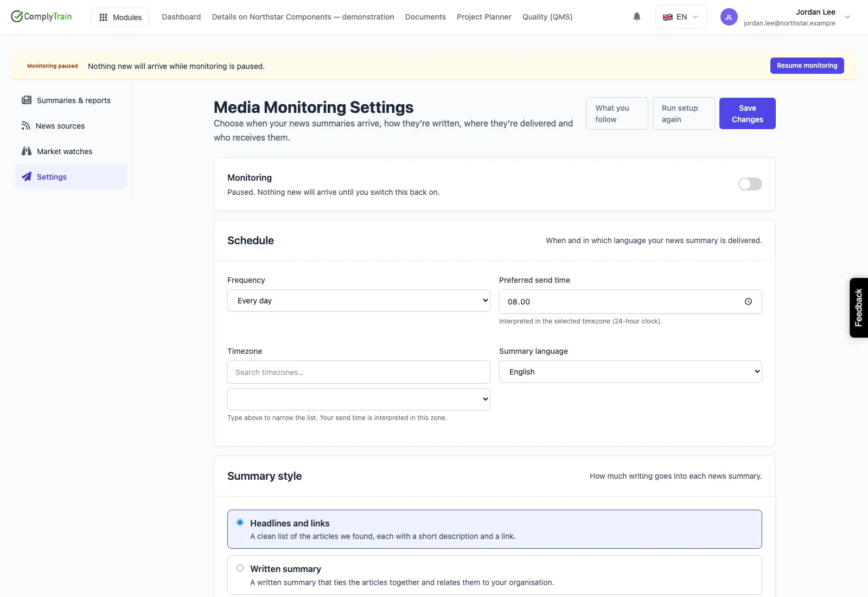Open News sources in sidebar
The width and height of the screenshot is (868, 597).
tap(71, 126)
